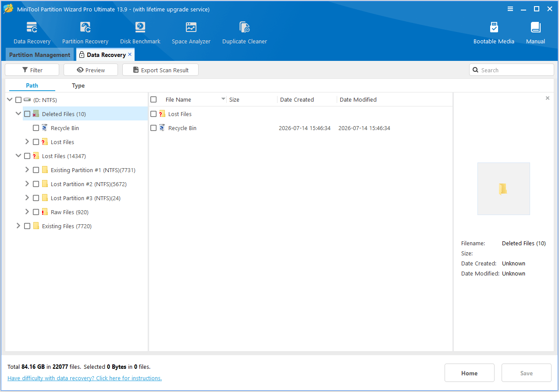Switch to Partition Management tab
The width and height of the screenshot is (559, 392).
pyautogui.click(x=39, y=55)
